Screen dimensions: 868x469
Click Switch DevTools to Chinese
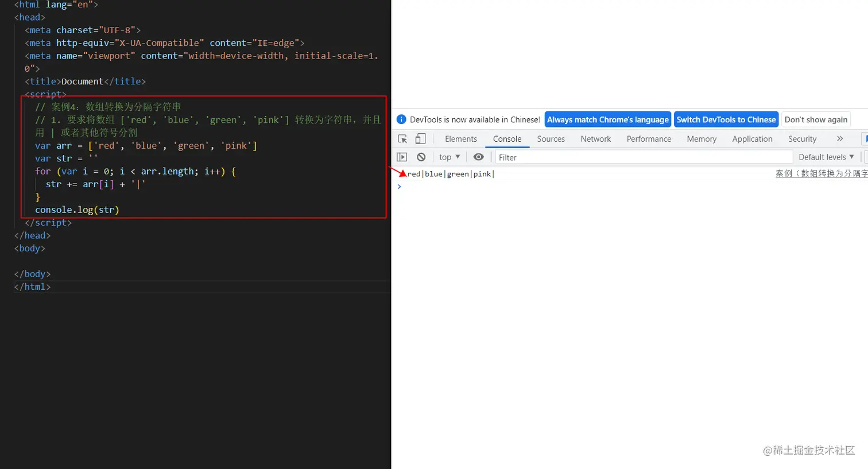pyautogui.click(x=726, y=119)
